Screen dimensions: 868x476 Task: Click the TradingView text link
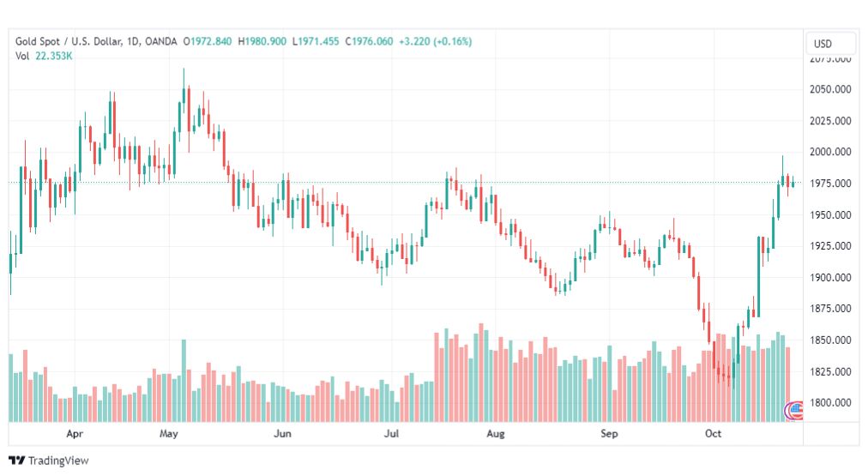tap(58, 461)
